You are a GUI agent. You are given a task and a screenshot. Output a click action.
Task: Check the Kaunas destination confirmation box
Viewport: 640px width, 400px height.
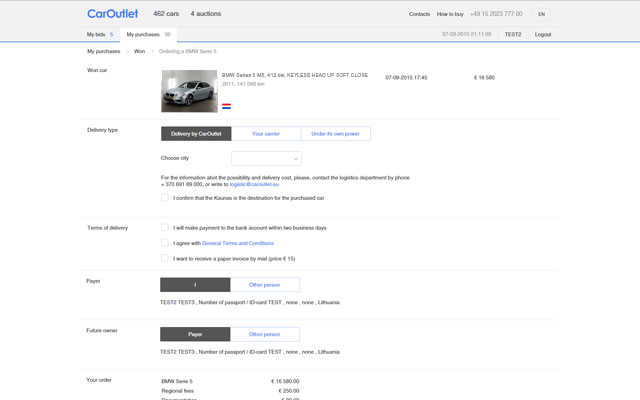(x=165, y=198)
